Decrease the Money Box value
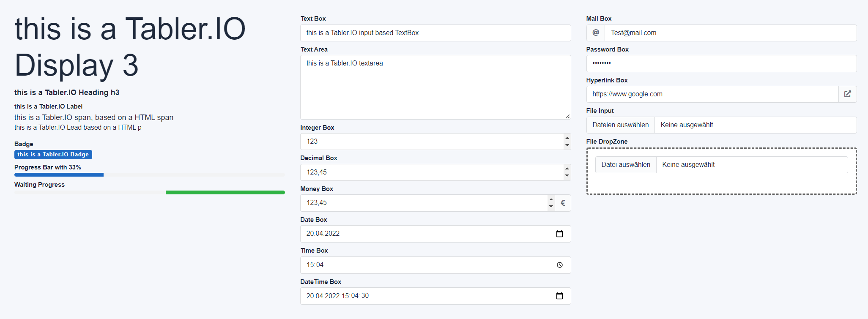The width and height of the screenshot is (868, 319). (x=551, y=207)
